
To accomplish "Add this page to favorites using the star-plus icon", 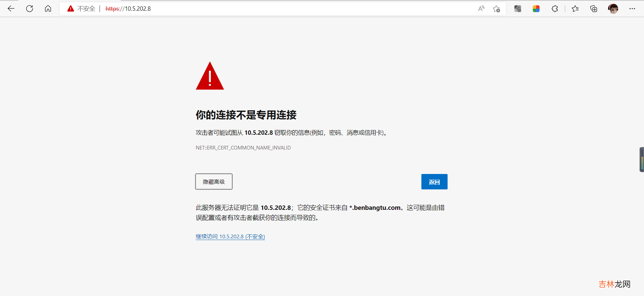I will click(x=496, y=9).
